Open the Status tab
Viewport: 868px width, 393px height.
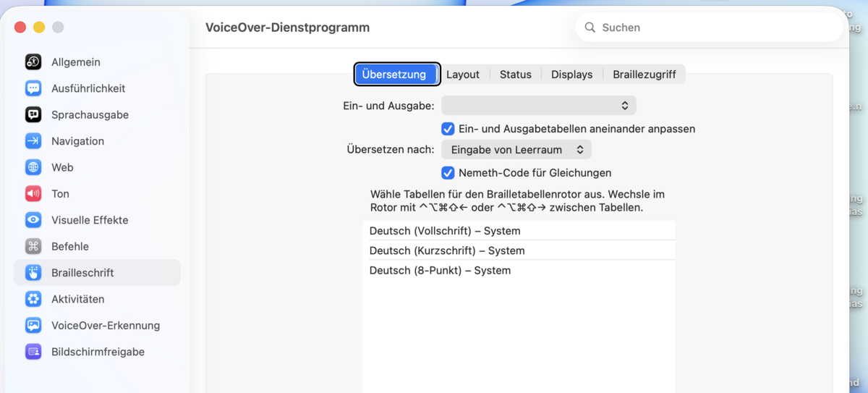tap(516, 75)
